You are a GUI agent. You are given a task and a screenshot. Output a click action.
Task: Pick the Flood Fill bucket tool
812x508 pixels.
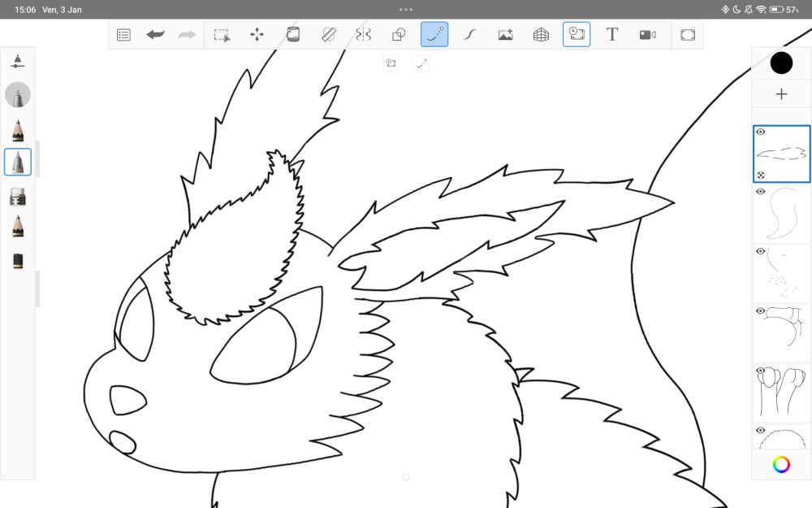292,34
